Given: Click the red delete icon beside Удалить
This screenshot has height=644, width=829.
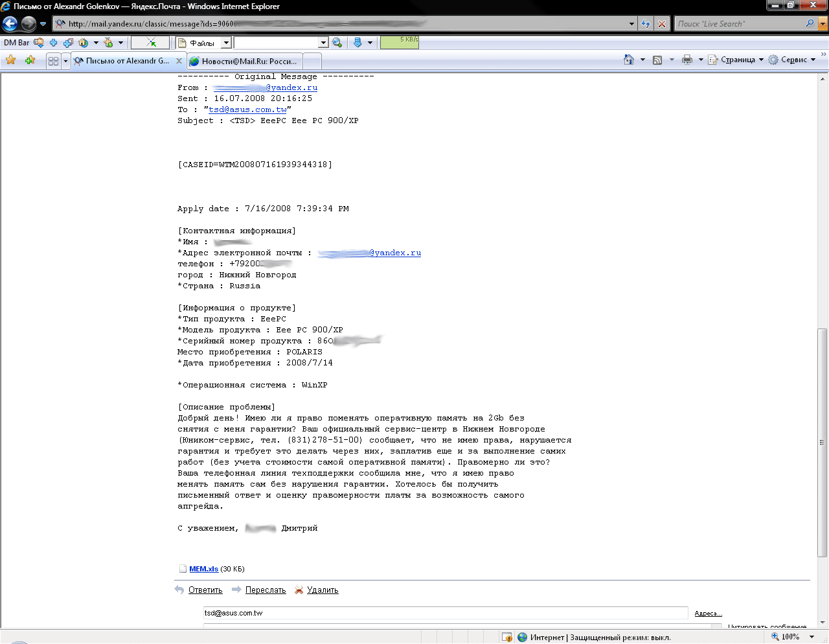Looking at the screenshot, I should 299,590.
